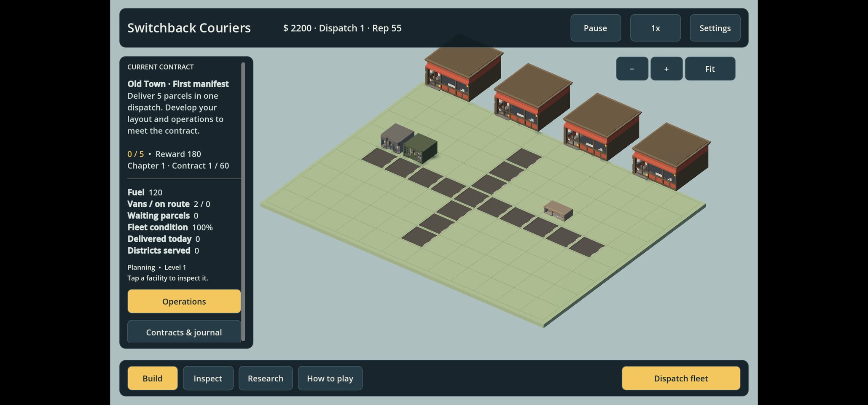Image resolution: width=868 pixels, height=405 pixels.
Task: Click 'Vans / on route' stat line
Action: 169,204
